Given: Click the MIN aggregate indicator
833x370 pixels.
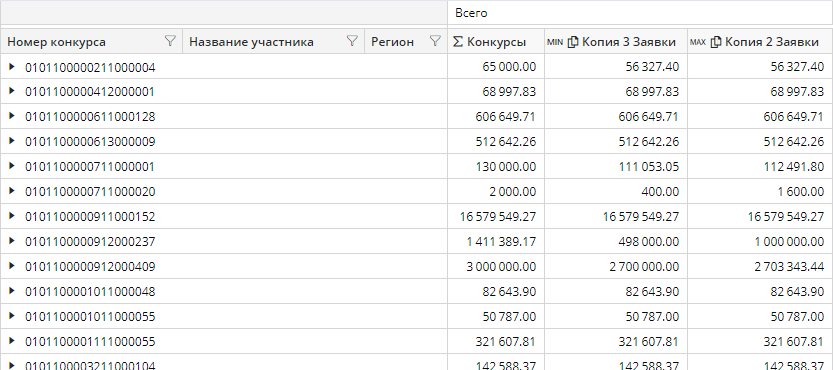Looking at the screenshot, I should [x=555, y=43].
